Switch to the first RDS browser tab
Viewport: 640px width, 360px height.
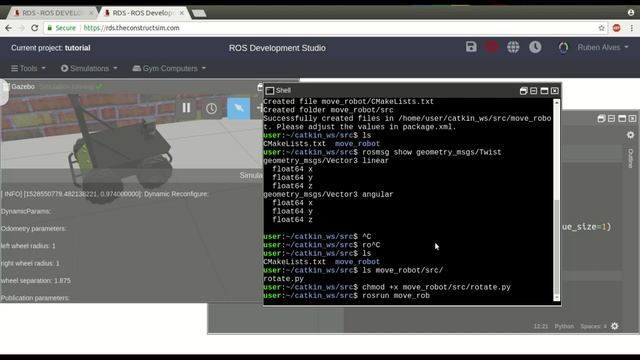52,13
